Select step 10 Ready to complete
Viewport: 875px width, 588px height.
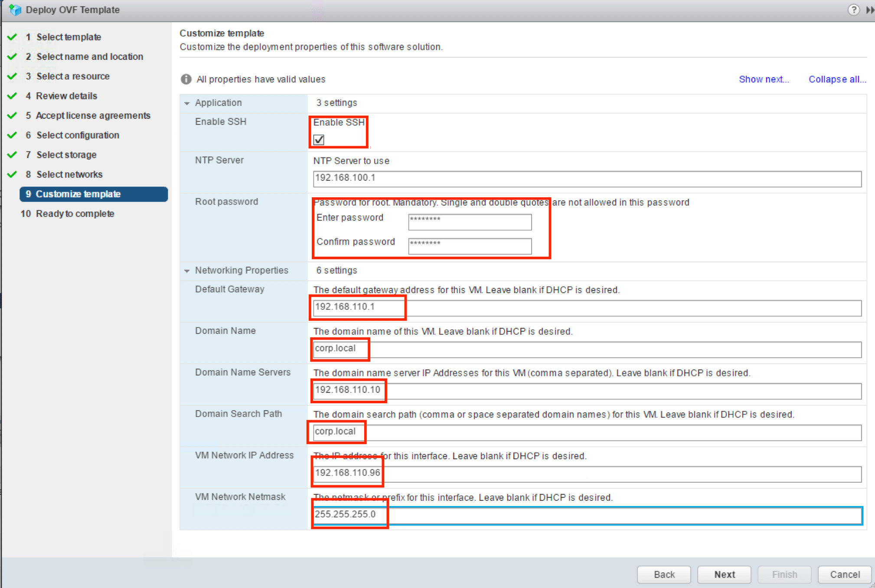tap(75, 214)
